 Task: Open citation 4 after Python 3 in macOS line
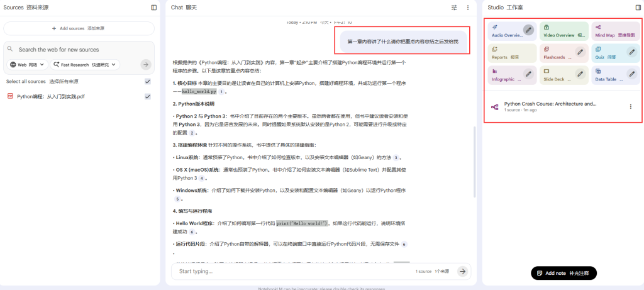tap(201, 178)
